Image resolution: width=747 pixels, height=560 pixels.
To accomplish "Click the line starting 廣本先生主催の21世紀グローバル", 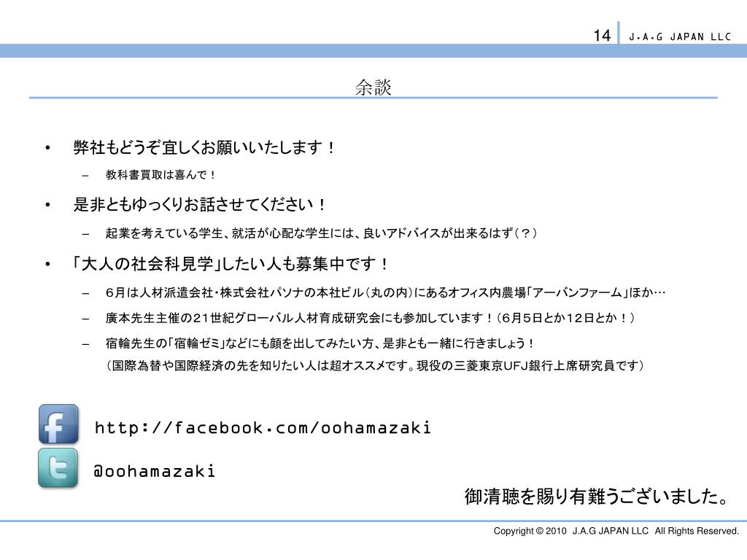I will coord(370,318).
